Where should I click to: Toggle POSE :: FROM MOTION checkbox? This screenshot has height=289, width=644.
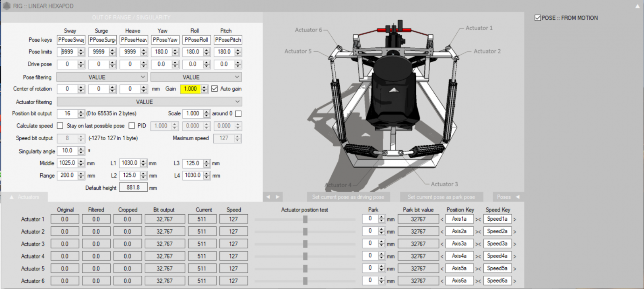538,18
